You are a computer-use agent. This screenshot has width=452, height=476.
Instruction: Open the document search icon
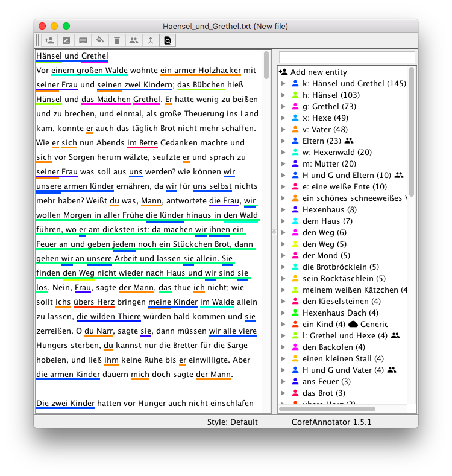[168, 40]
